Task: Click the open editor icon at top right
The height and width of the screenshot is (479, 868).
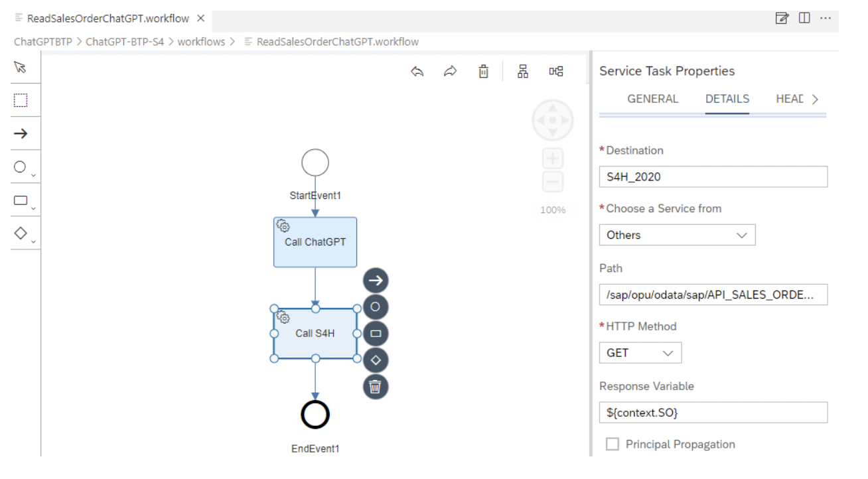Action: pos(782,18)
